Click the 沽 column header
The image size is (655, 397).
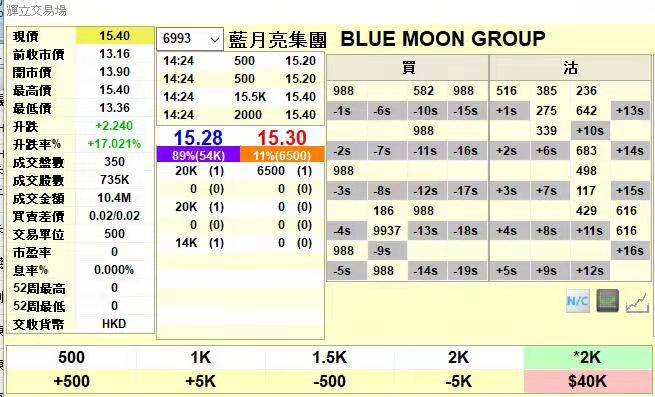570,68
